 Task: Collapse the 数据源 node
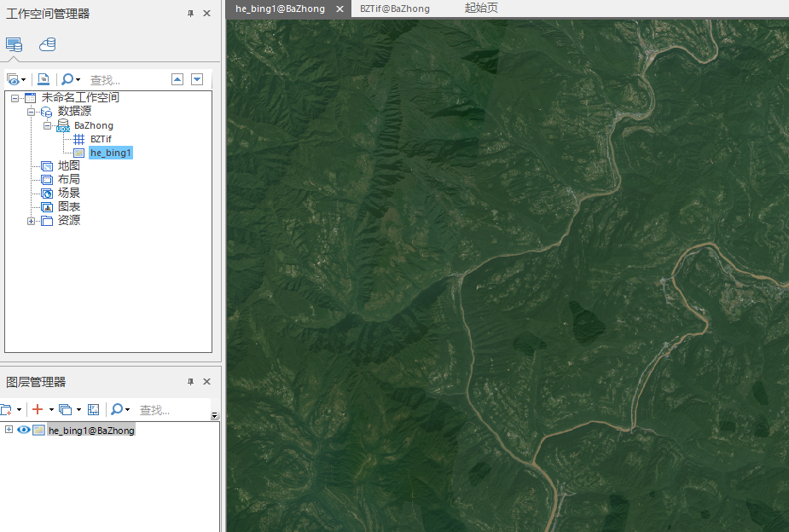32,112
